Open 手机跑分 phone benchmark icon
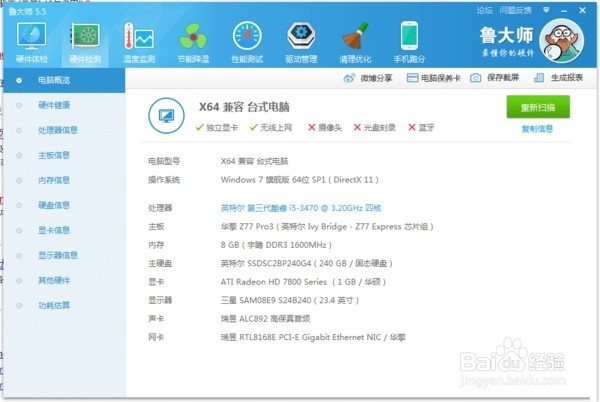600x402 pixels. pyautogui.click(x=409, y=36)
